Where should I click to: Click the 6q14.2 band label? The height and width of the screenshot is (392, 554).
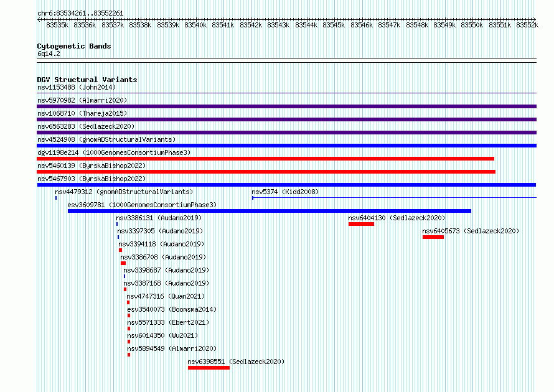[49, 54]
